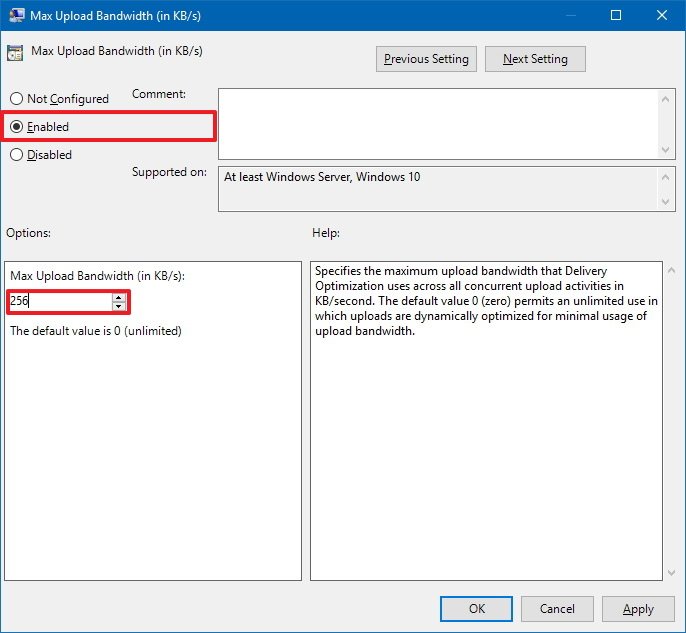The width and height of the screenshot is (686, 633).
Task: Confirm with the OK button
Action: tap(476, 609)
